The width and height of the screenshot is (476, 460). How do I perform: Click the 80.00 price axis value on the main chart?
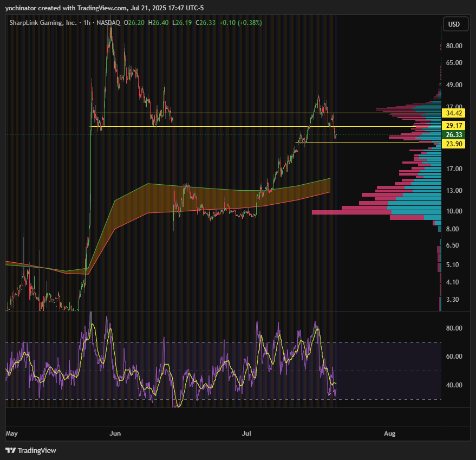(x=454, y=46)
